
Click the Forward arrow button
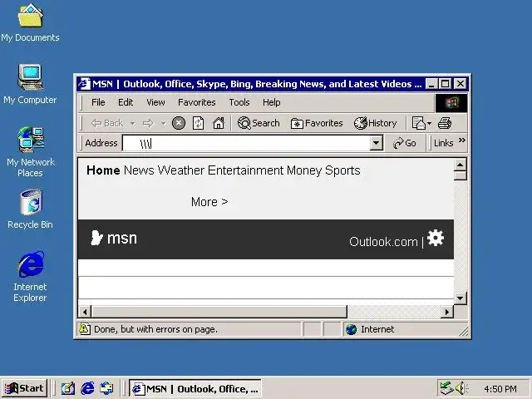point(148,123)
